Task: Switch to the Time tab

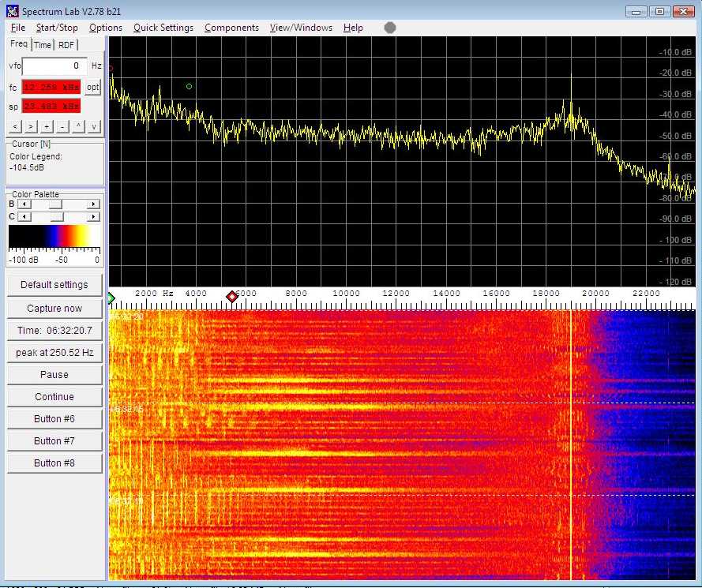Action: pyautogui.click(x=43, y=45)
